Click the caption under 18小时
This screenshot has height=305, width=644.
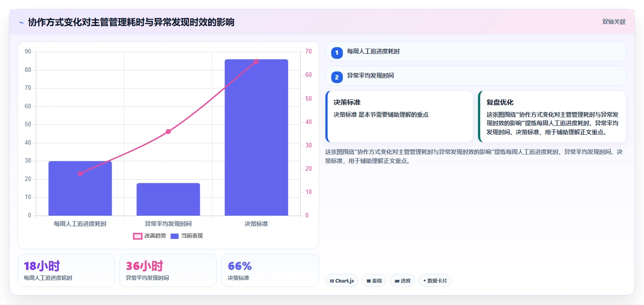pos(48,278)
